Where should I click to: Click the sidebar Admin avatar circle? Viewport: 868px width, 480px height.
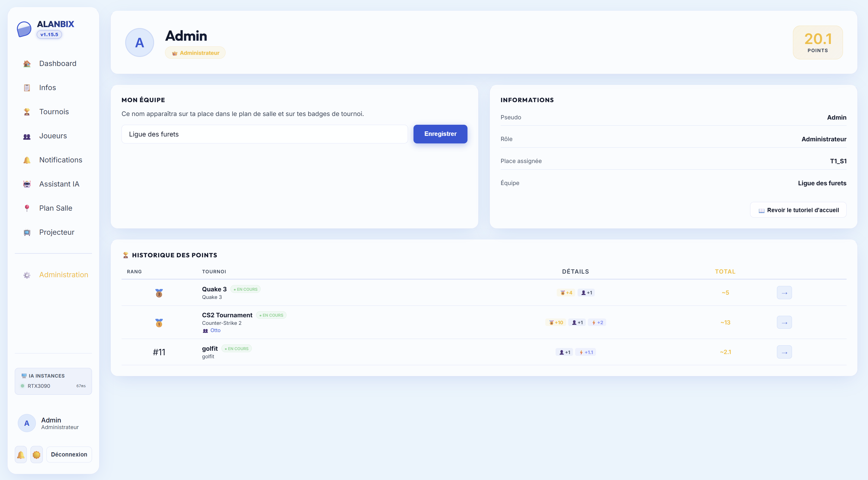(27, 423)
